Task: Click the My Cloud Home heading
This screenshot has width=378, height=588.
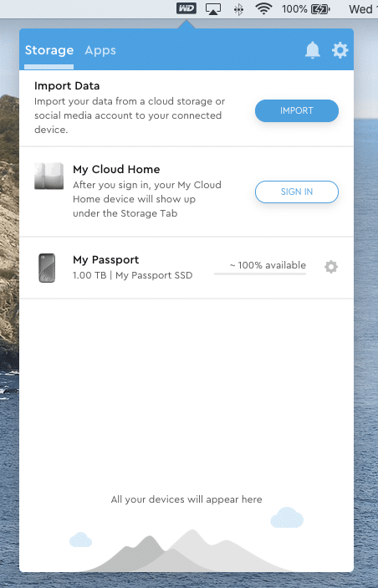Action: pos(116,169)
